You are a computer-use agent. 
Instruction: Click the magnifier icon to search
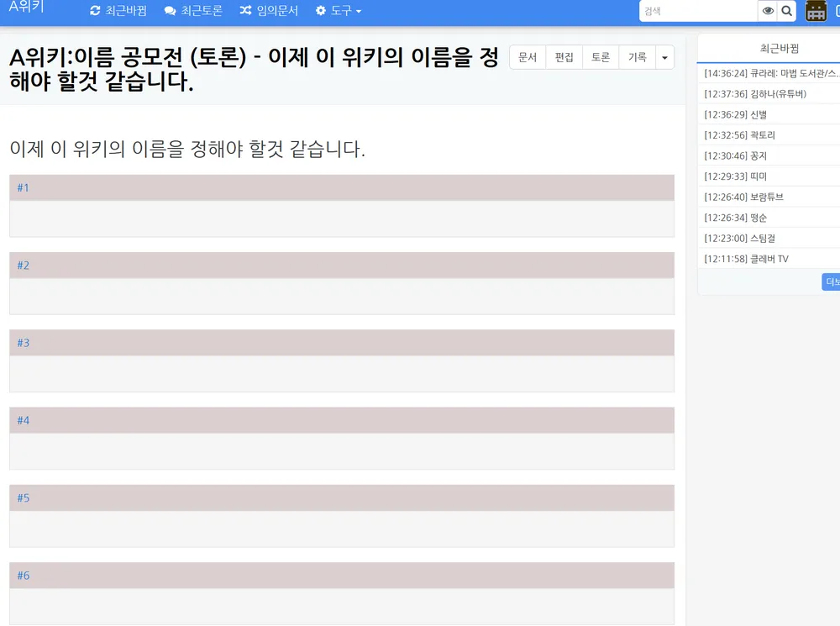[x=787, y=11]
